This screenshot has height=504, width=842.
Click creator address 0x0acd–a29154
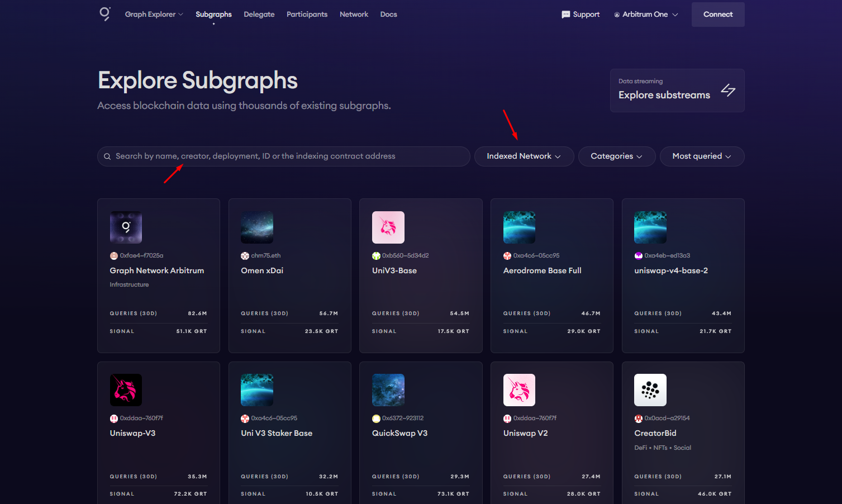tap(667, 419)
